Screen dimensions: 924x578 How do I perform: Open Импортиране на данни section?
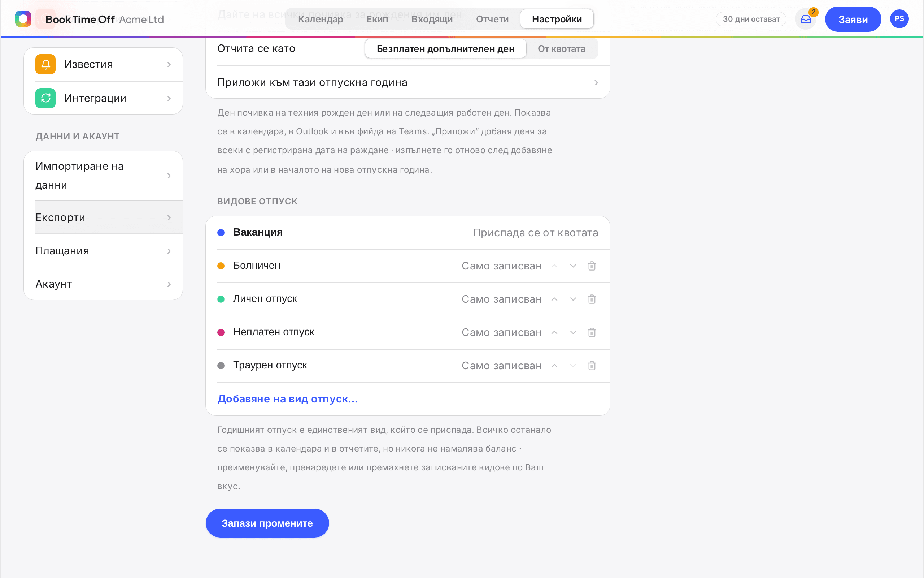pyautogui.click(x=103, y=176)
